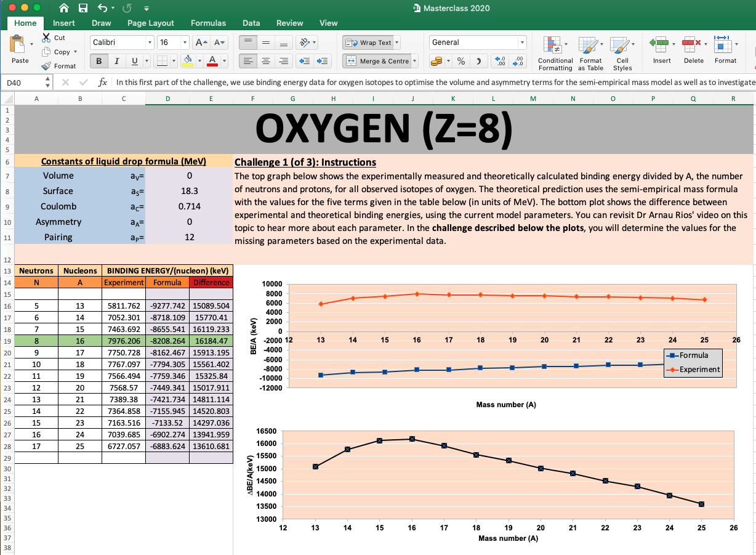Open the Page Layout tab
The image size is (756, 555).
click(151, 23)
